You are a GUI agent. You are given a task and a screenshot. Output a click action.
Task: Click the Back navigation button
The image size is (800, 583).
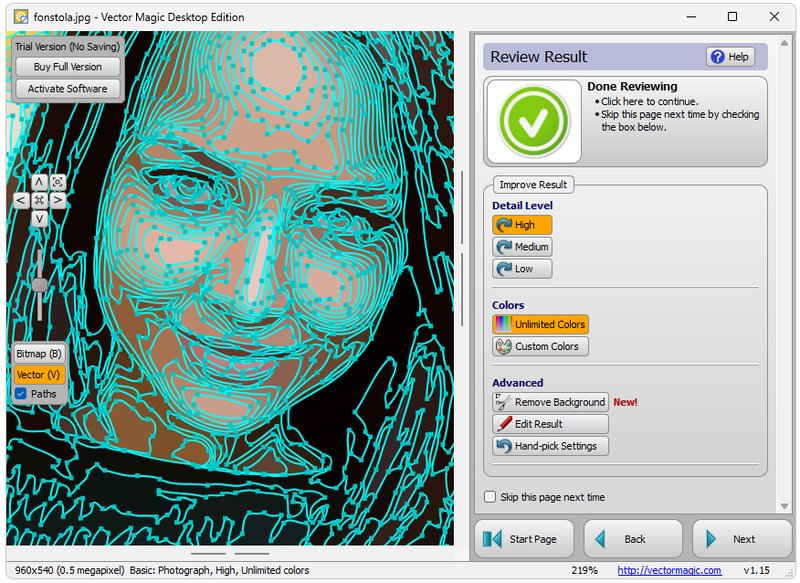[633, 539]
